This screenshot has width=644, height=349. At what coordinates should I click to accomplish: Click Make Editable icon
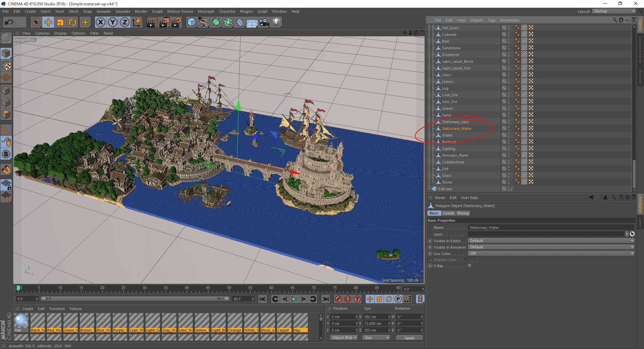(6, 39)
